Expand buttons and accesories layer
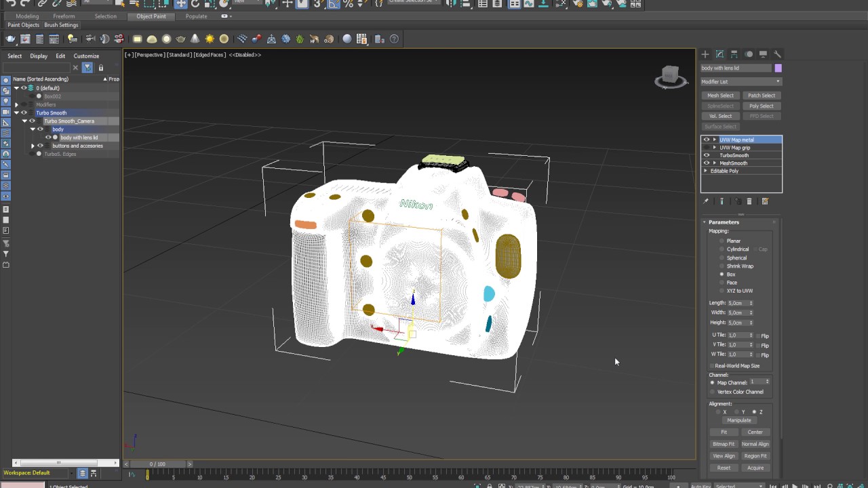Screen dimensions: 868x488 33,146
